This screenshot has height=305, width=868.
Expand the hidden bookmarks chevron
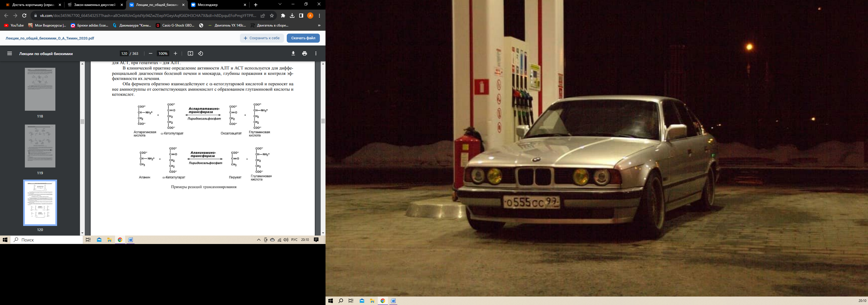tap(319, 25)
